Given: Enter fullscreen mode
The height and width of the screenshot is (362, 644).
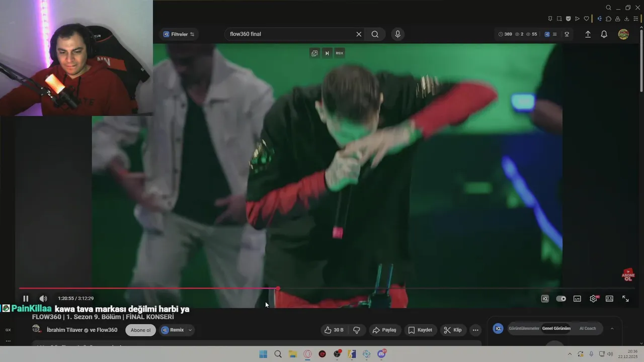Looking at the screenshot, I should click(625, 299).
